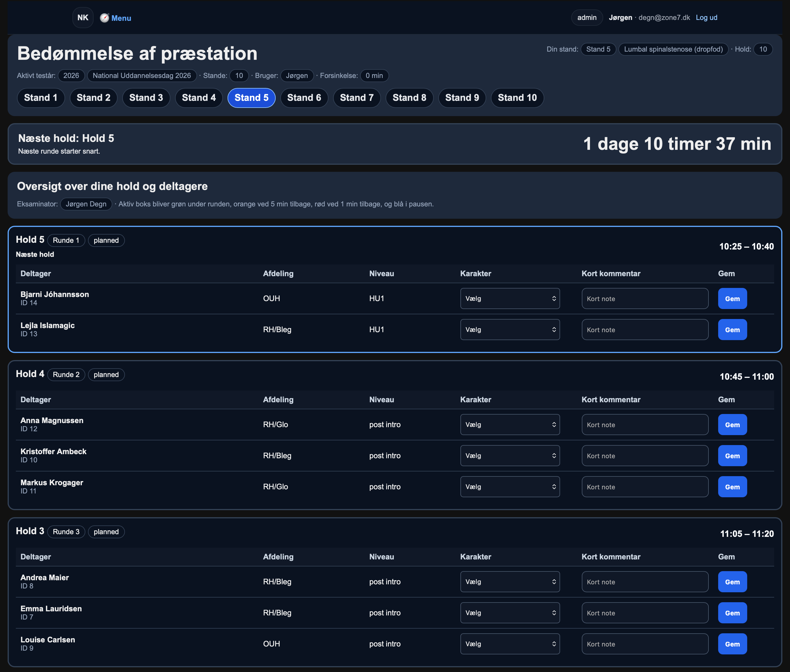
Task: Select the Stand 3 tab
Action: click(146, 98)
